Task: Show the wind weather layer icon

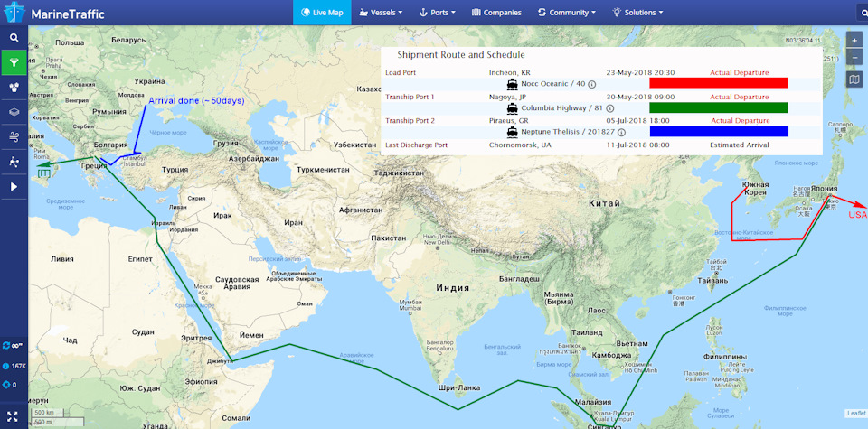Action: pyautogui.click(x=14, y=137)
